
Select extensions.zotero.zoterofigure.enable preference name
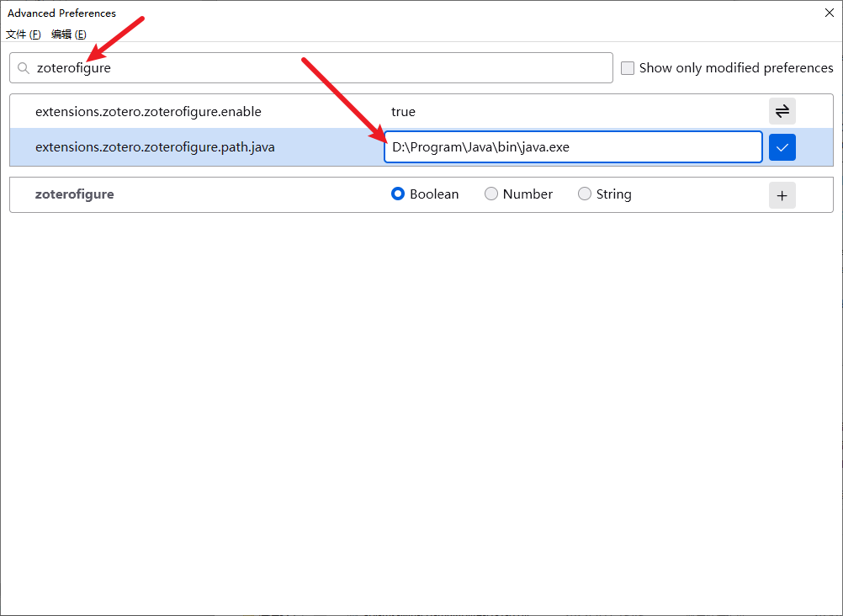tap(148, 112)
